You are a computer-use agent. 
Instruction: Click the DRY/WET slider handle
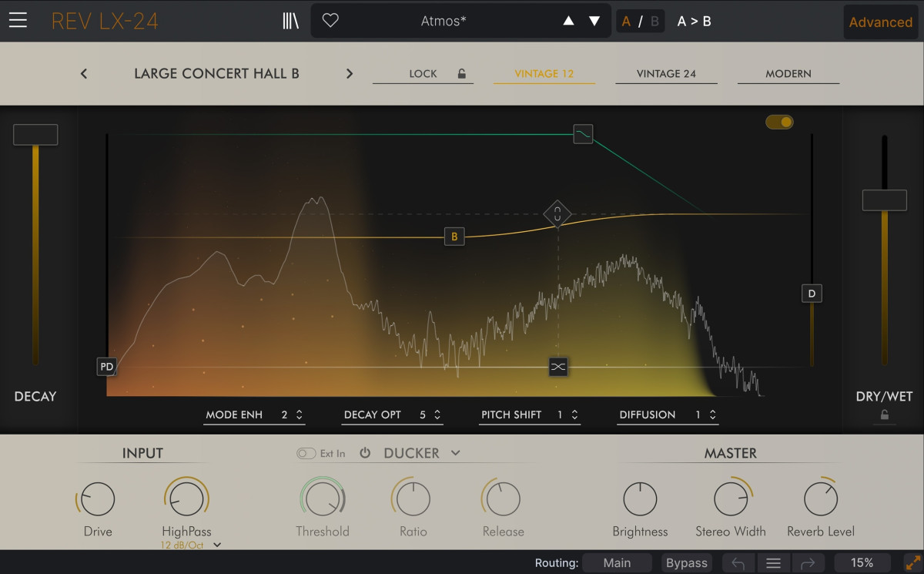[x=885, y=200]
